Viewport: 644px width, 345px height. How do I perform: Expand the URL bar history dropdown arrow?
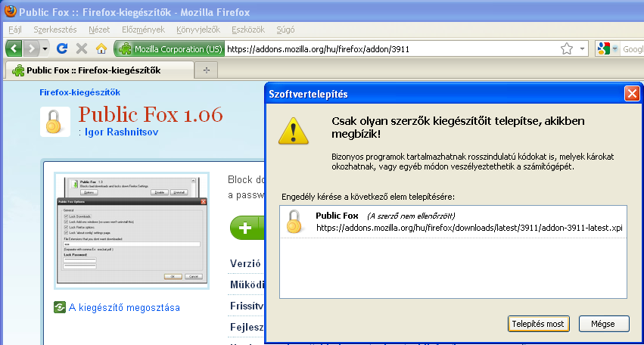click(x=583, y=49)
